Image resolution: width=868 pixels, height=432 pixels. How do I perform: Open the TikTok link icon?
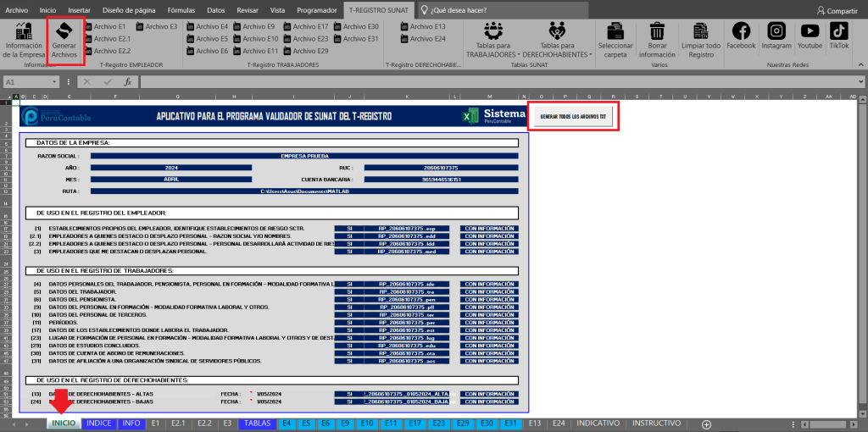[838, 36]
